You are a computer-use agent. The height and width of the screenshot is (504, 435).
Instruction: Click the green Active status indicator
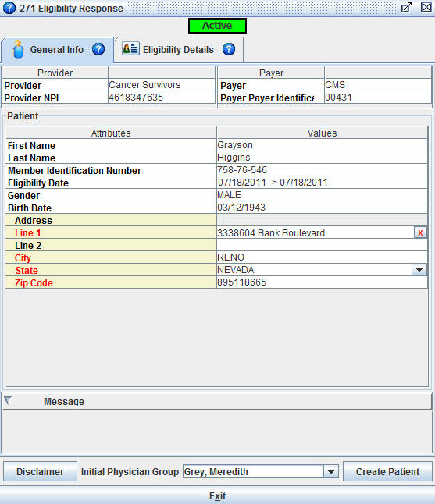tap(217, 26)
